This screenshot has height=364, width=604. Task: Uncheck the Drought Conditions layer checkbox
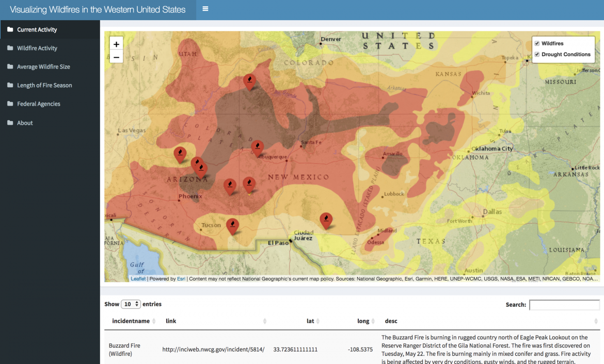tap(537, 54)
